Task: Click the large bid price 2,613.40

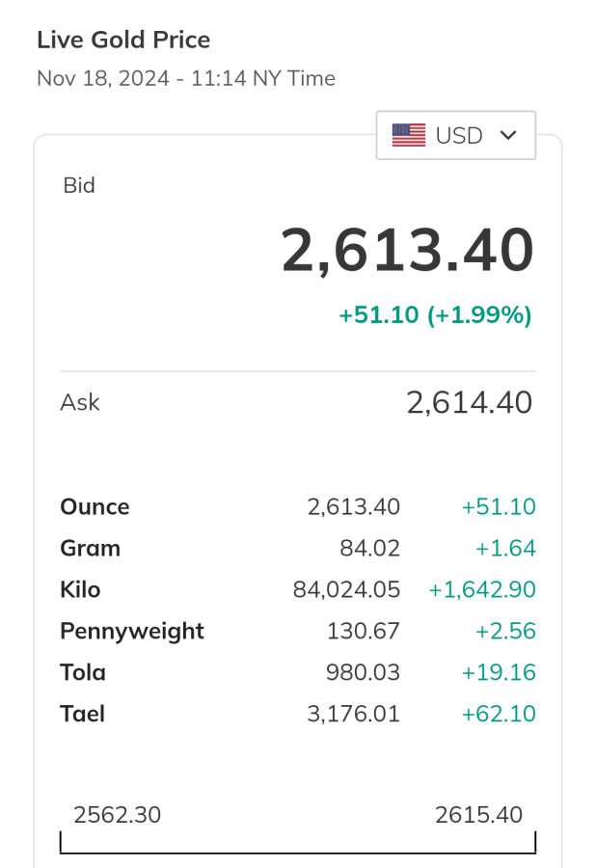Action: [x=407, y=251]
